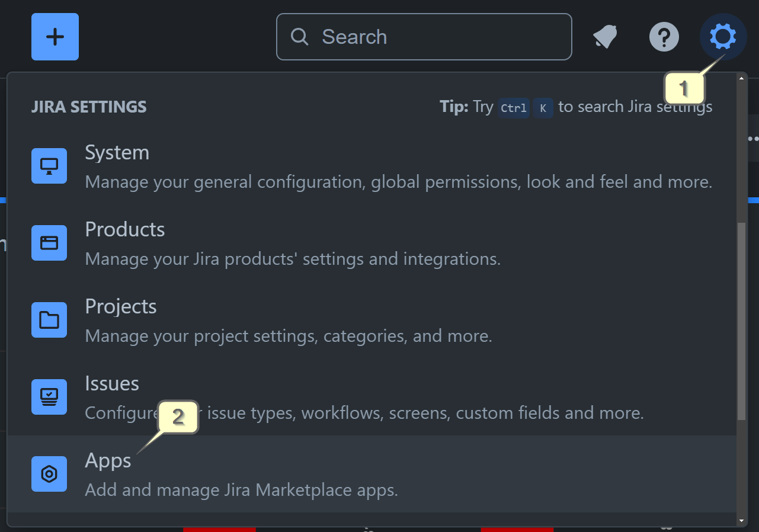Toggle the Settings gear menu
Screen dimensions: 759x532
click(x=723, y=37)
